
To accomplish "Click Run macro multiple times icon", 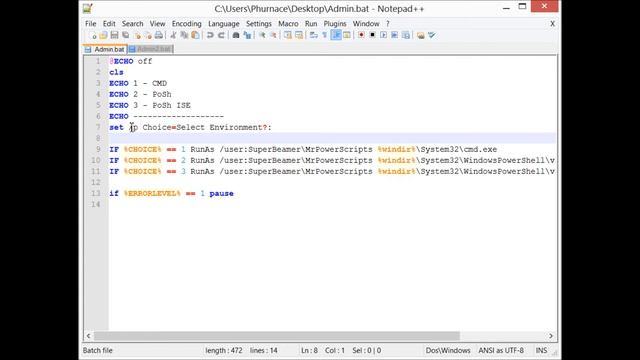I will click(x=394, y=36).
